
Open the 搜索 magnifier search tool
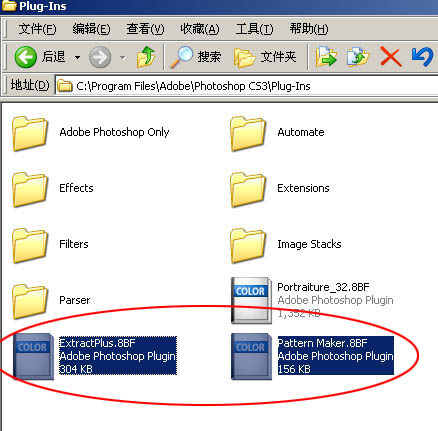pyautogui.click(x=196, y=57)
